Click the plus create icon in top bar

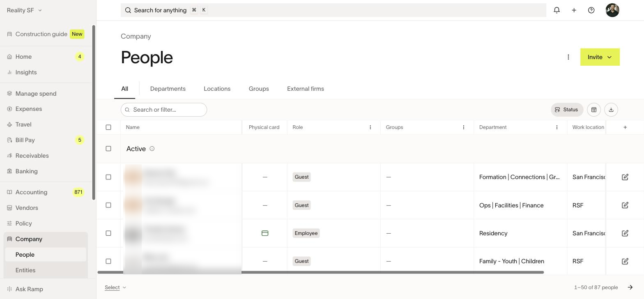coord(574,10)
